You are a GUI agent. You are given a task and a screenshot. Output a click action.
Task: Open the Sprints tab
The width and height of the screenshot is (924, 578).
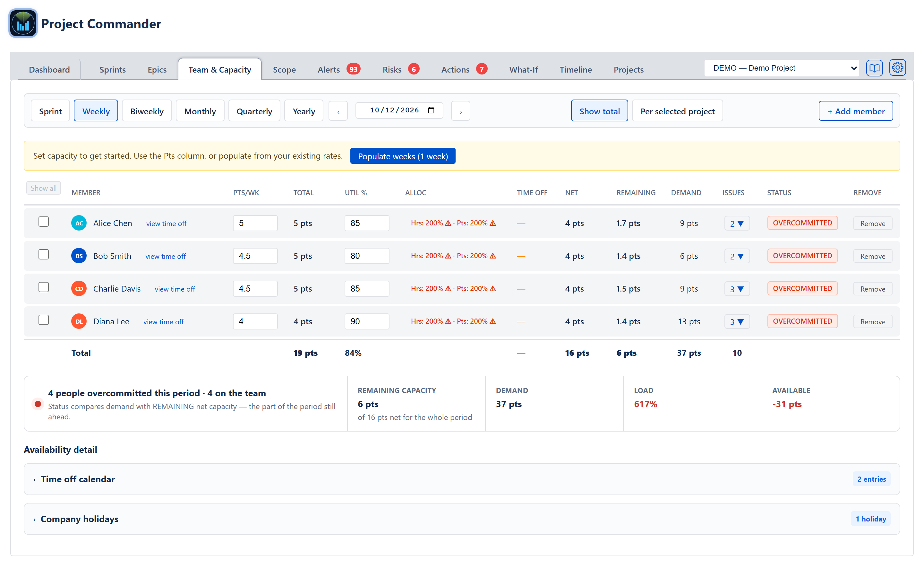pyautogui.click(x=112, y=70)
